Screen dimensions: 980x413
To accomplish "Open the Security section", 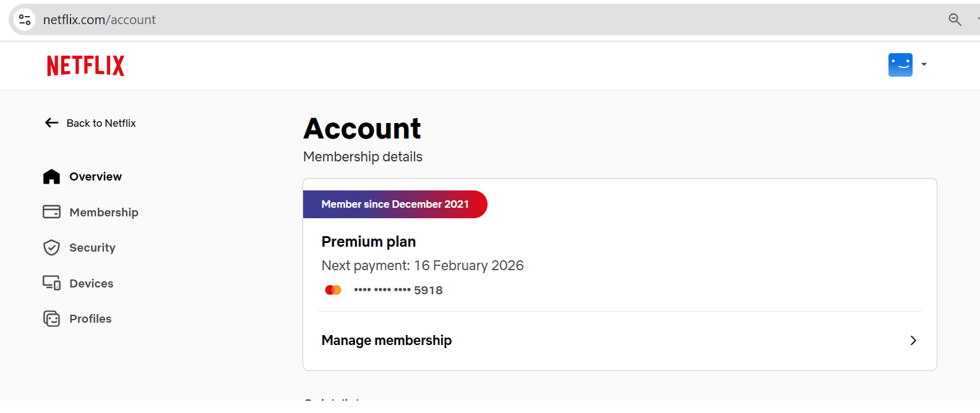I will point(92,247).
